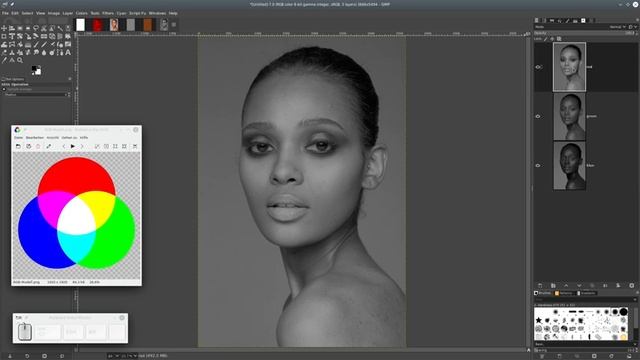The width and height of the screenshot is (640, 360).
Task: Open the Colors menu
Action: [x=82, y=13]
